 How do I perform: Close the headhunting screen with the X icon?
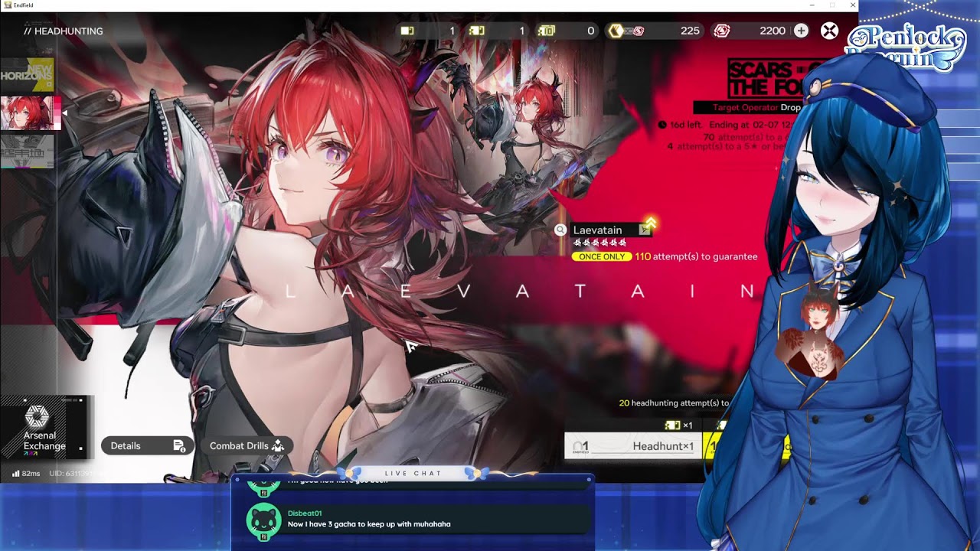829,31
